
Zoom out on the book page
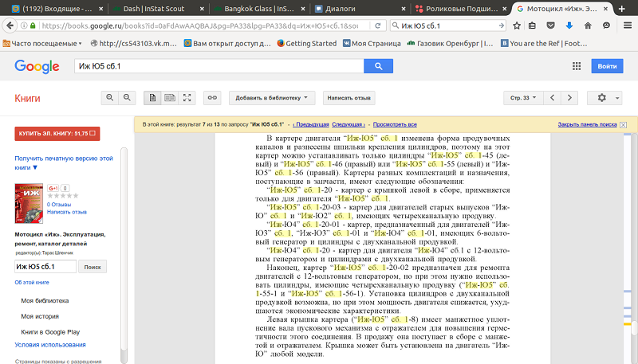coord(127,97)
